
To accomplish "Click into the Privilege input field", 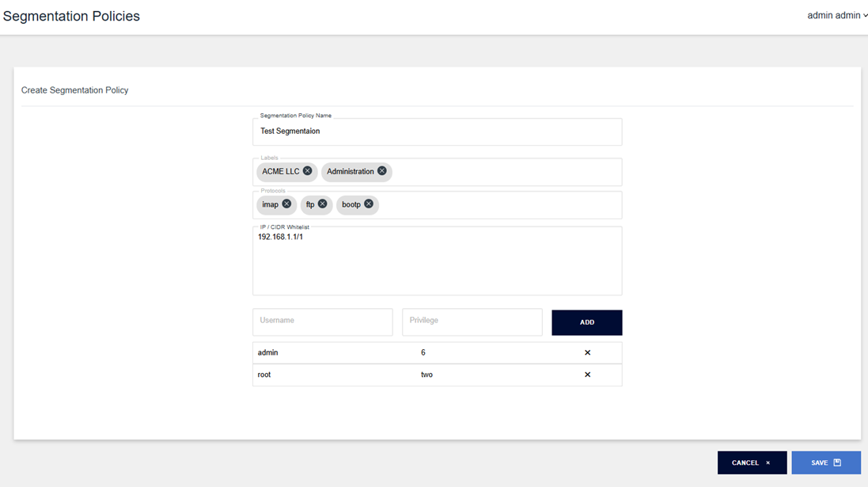I will (x=472, y=321).
